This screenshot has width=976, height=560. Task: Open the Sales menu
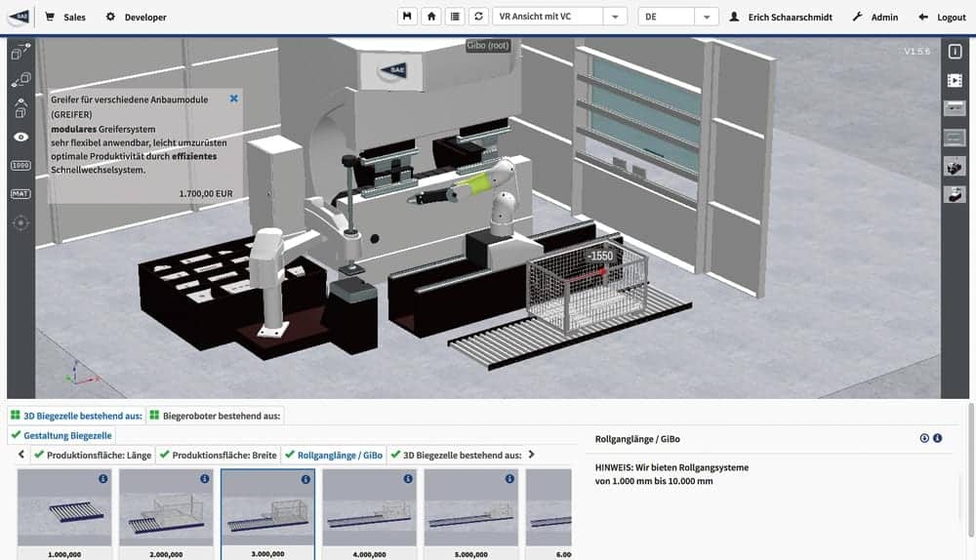point(65,17)
